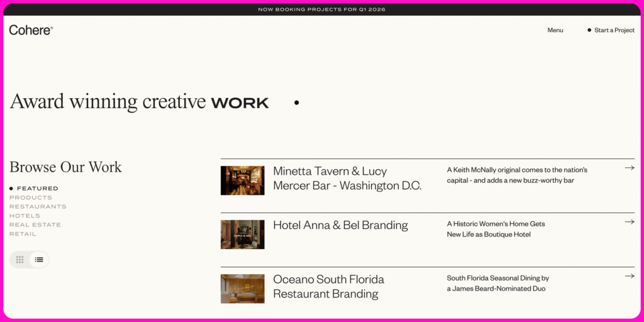644x322 pixels.
Task: Filter work by Hotels
Action: pos(25,216)
